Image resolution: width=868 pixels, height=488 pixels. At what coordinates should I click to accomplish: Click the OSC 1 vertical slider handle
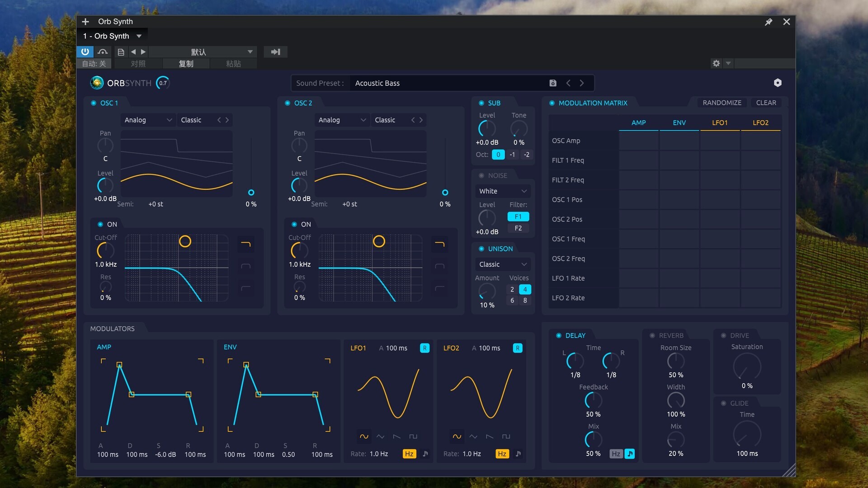pos(251,192)
